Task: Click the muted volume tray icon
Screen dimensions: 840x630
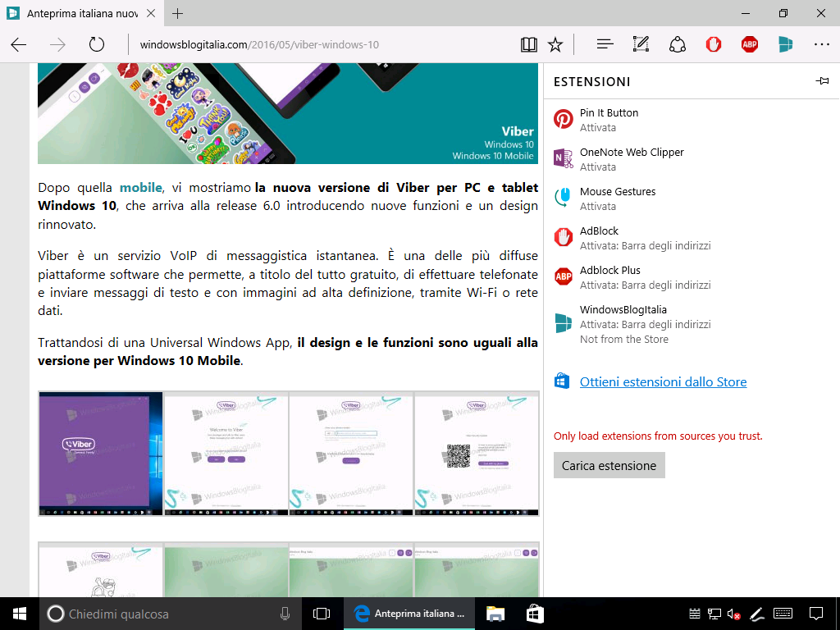Action: pyautogui.click(x=733, y=614)
